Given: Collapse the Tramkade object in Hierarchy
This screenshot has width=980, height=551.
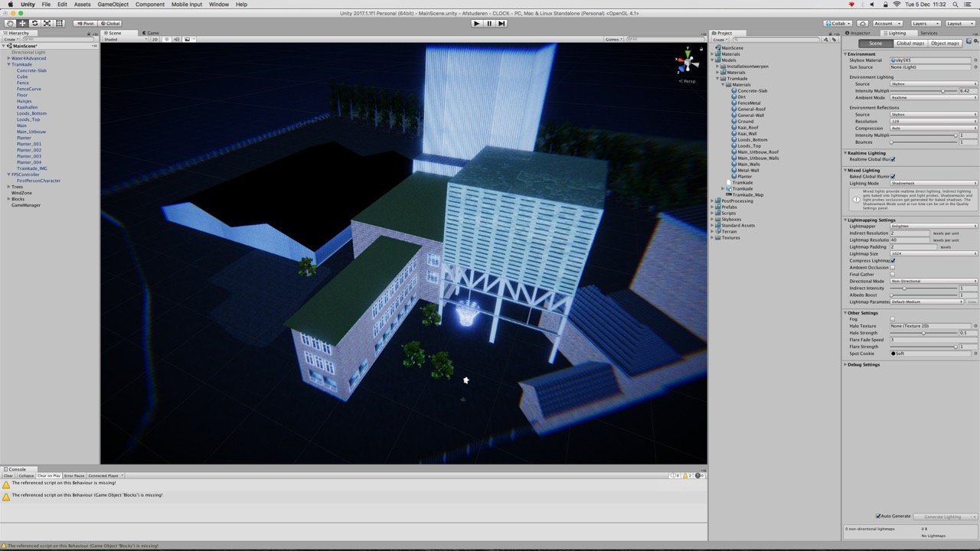Looking at the screenshot, I should pyautogui.click(x=8, y=64).
